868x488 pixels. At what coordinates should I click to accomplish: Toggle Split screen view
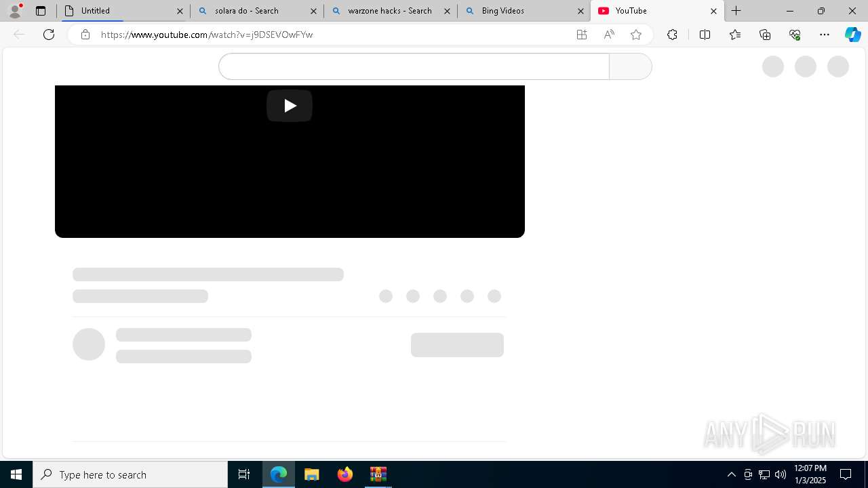[705, 35]
